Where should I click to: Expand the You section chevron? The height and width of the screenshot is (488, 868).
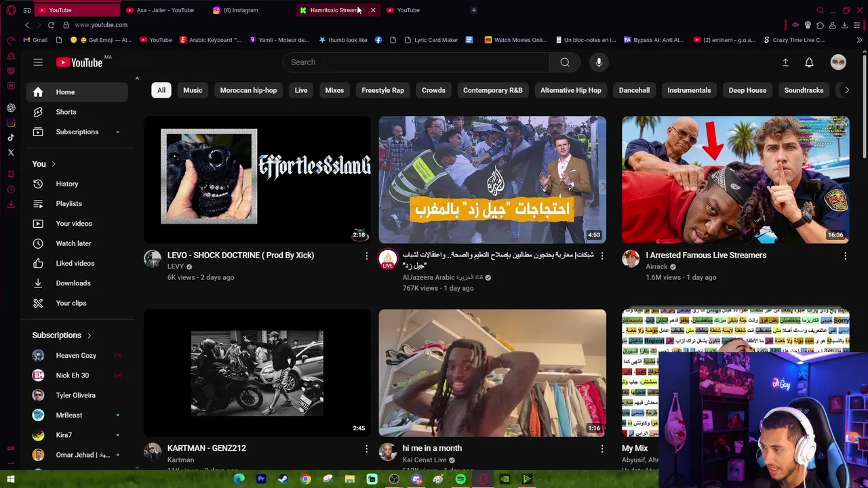point(54,164)
